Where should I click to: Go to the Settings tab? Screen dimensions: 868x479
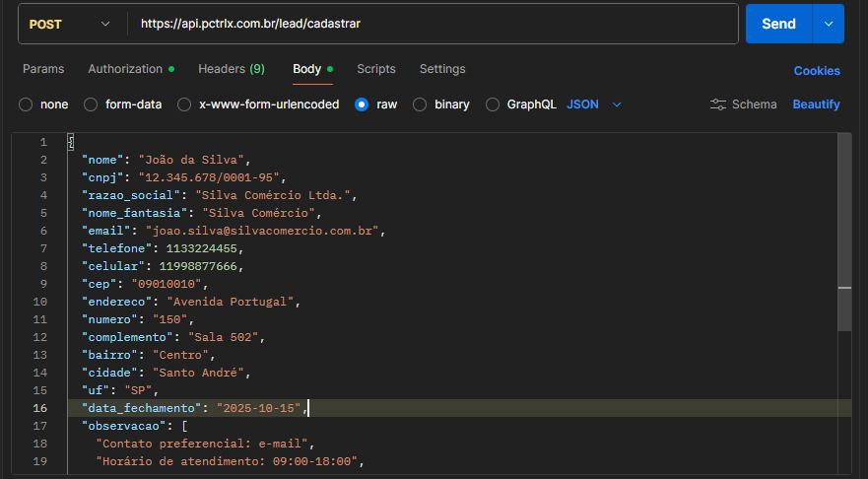tap(442, 69)
